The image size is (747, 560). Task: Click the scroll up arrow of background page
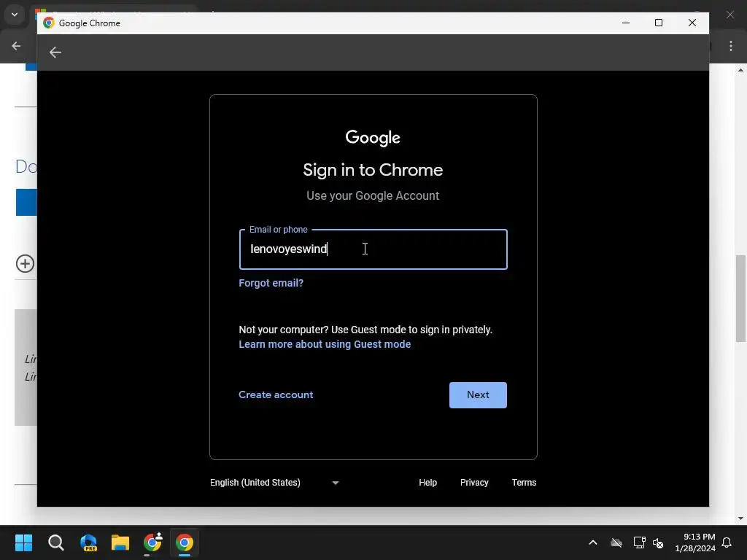click(741, 70)
